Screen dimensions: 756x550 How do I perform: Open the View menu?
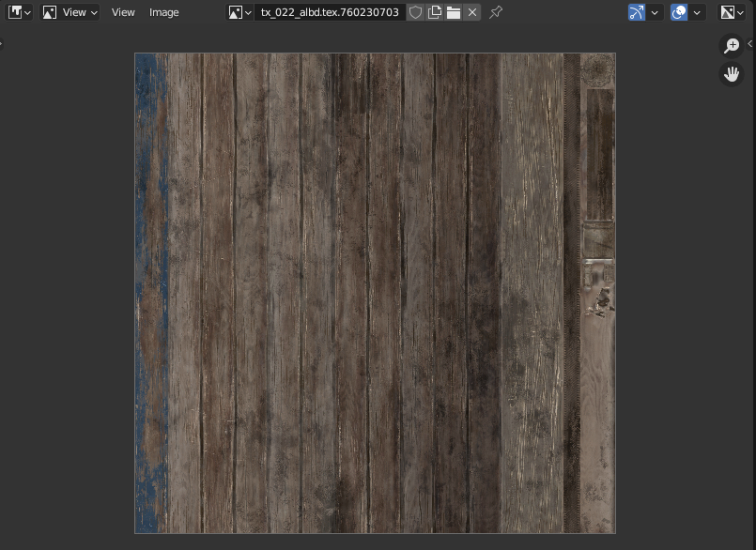(123, 12)
